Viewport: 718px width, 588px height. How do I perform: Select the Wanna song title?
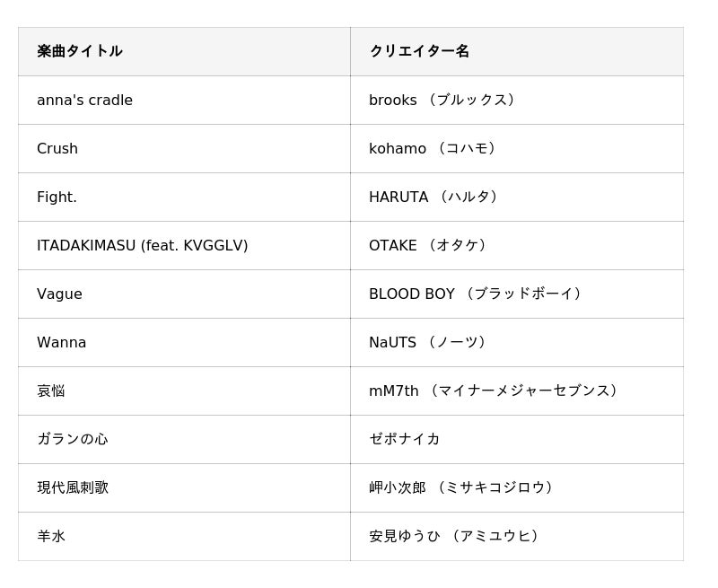point(61,342)
